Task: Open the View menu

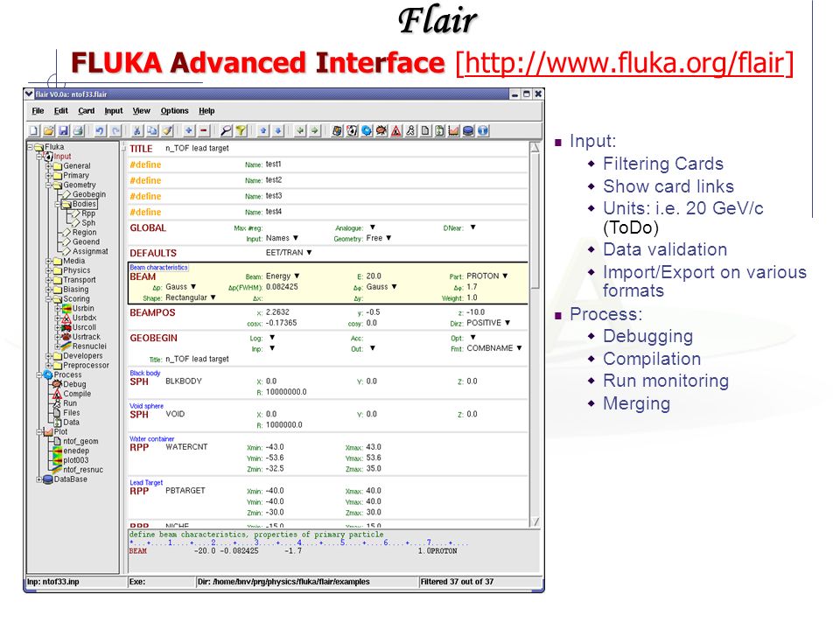Action: pos(142,111)
